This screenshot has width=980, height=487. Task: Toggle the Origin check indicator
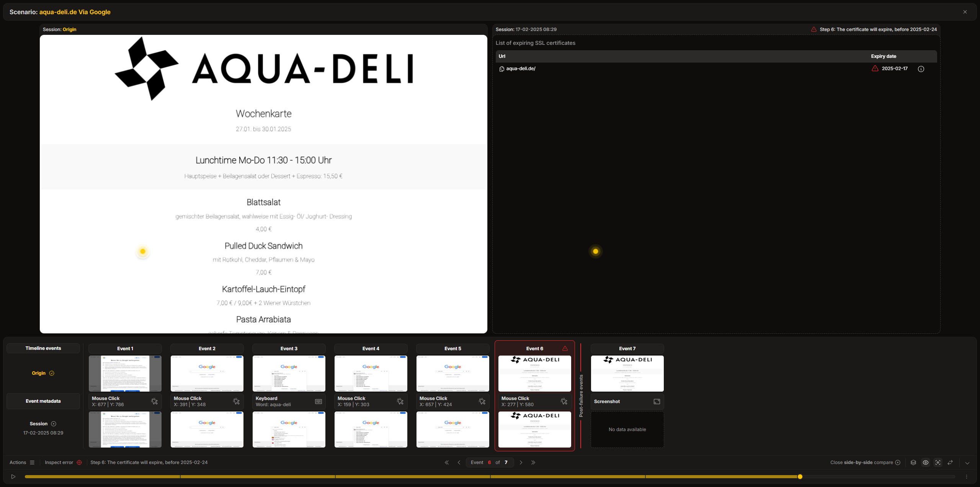[x=52, y=373]
